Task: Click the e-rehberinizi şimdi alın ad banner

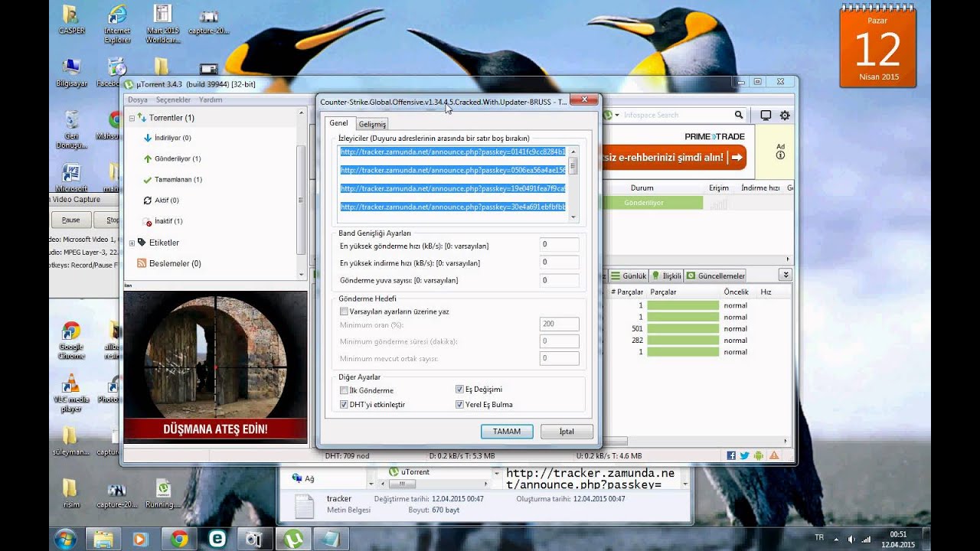Action: pyautogui.click(x=674, y=157)
